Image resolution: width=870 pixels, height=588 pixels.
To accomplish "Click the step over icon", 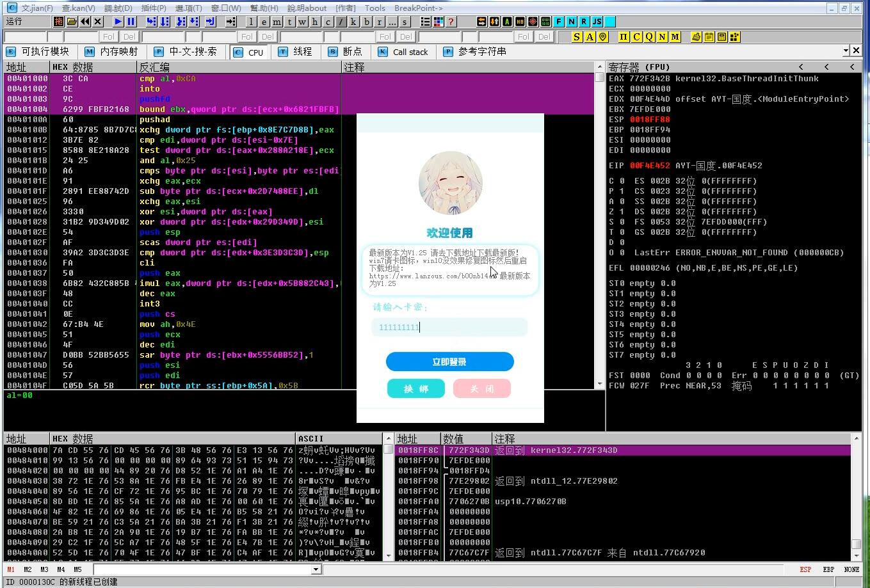I will [165, 21].
